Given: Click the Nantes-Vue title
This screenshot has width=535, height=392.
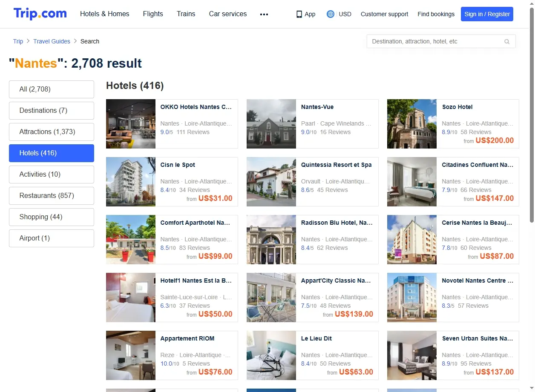Looking at the screenshot, I should [x=317, y=107].
